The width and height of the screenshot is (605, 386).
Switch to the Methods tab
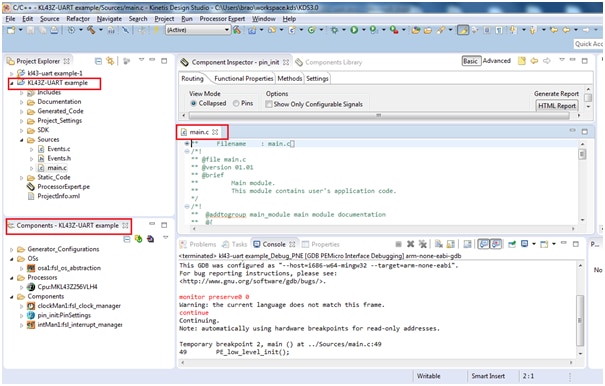290,78
